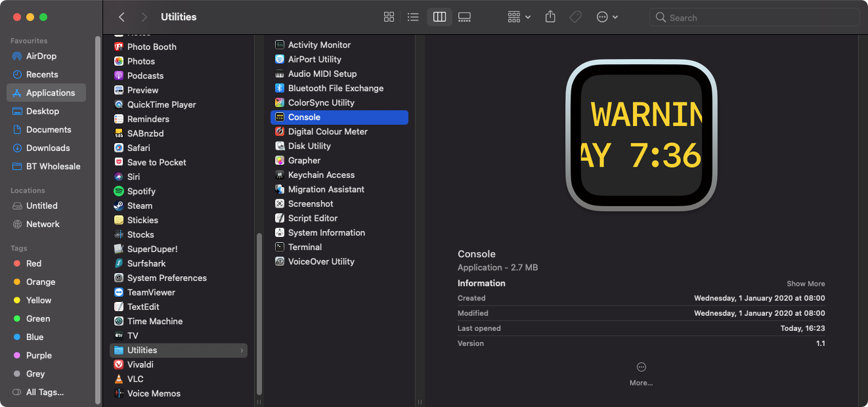This screenshot has height=407, width=868.
Task: Switch to icon grid view
Action: (x=389, y=17)
